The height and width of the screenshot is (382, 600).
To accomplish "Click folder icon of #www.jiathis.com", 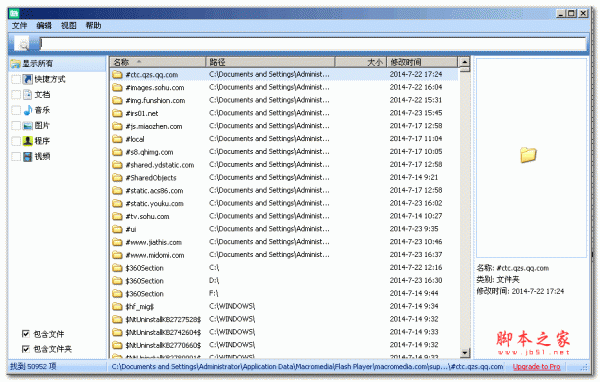I will pyautogui.click(x=117, y=242).
